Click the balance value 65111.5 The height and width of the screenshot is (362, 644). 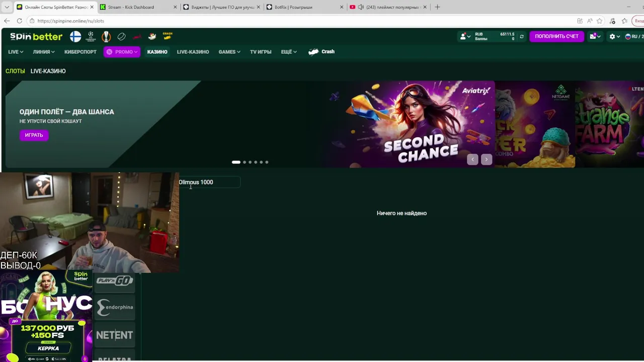[x=507, y=34]
